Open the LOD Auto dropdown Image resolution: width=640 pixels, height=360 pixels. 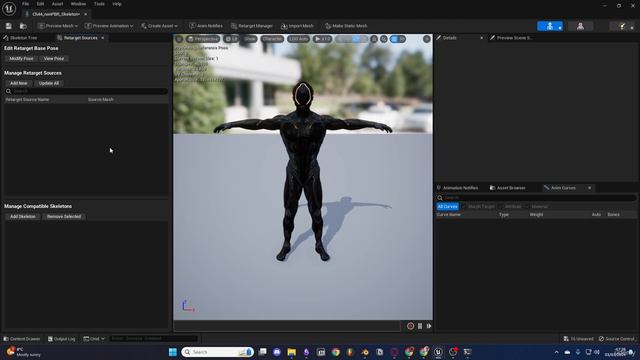coord(298,39)
